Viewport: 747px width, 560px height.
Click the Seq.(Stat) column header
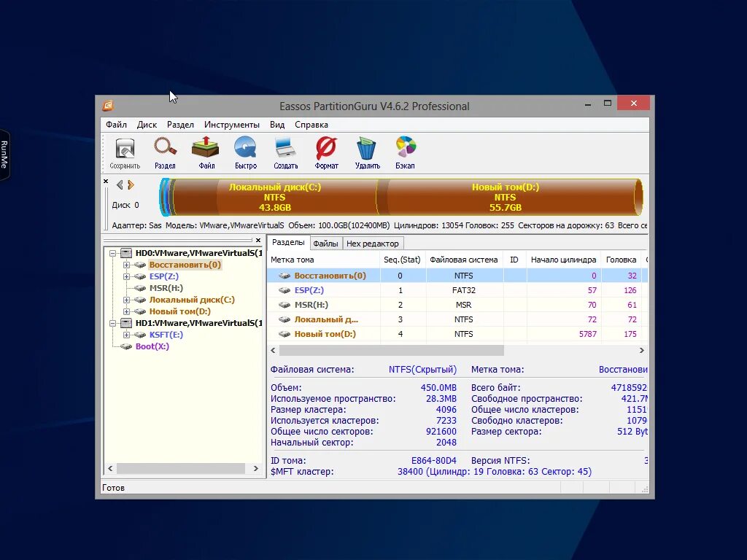[x=403, y=260]
